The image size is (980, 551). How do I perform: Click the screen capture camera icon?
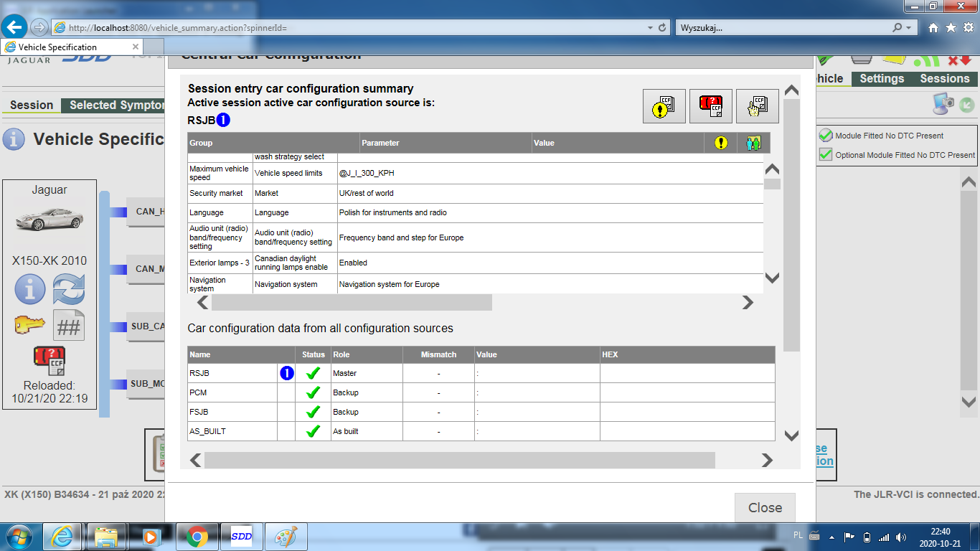click(943, 104)
